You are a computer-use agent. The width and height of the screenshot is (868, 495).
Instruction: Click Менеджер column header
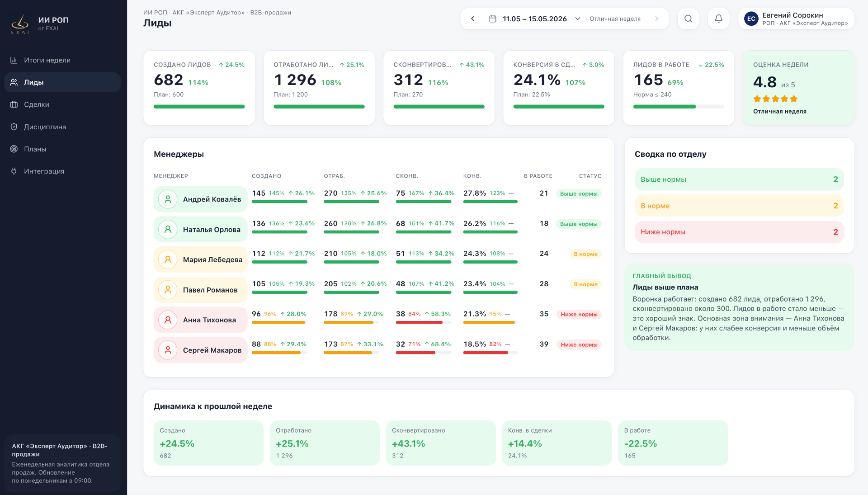171,176
